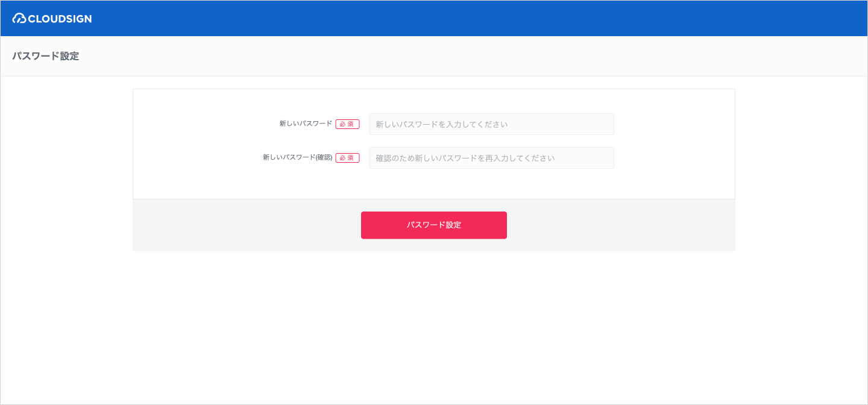This screenshot has height=405, width=868.
Task: Click white gap between the two password fields
Action: pyautogui.click(x=491, y=141)
